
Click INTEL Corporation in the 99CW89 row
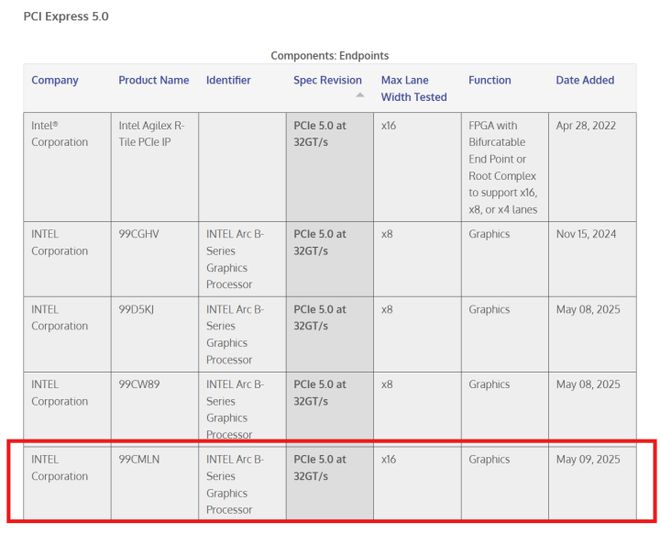(x=59, y=393)
